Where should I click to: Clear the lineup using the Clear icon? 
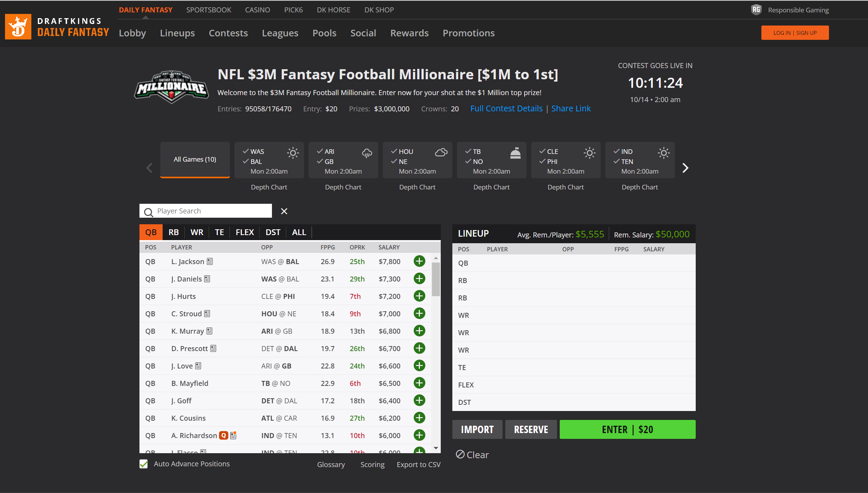460,454
